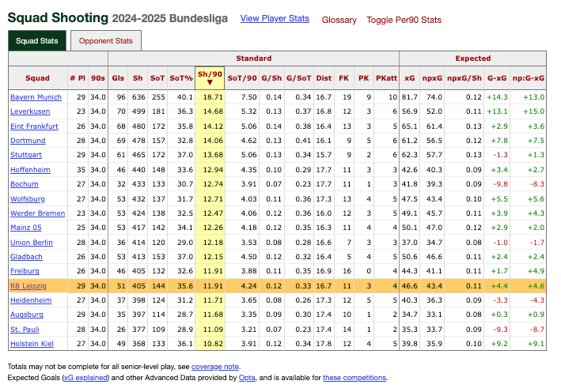
Task: Open the xG explained link
Action: (85, 378)
